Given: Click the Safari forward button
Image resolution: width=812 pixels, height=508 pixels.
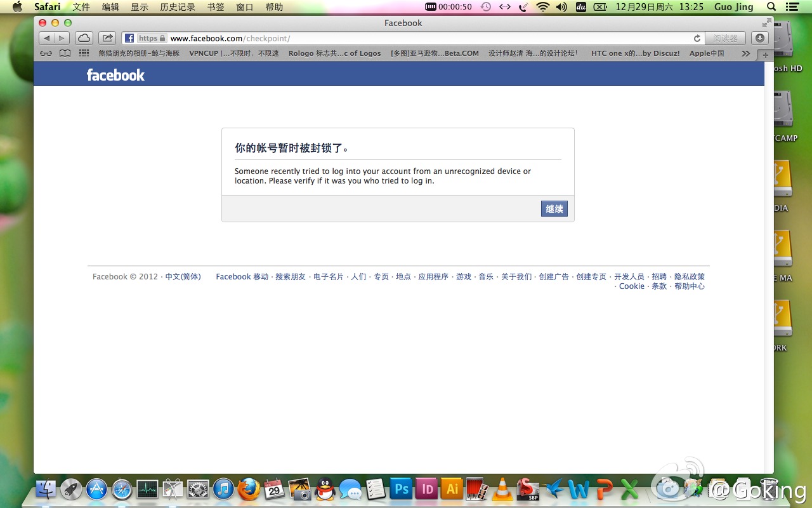Looking at the screenshot, I should point(62,38).
